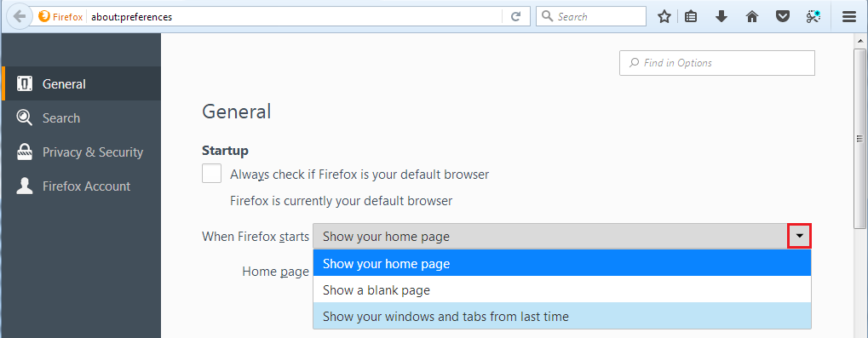This screenshot has width=868, height=338.
Task: Click the back navigation arrow
Action: 20,16
